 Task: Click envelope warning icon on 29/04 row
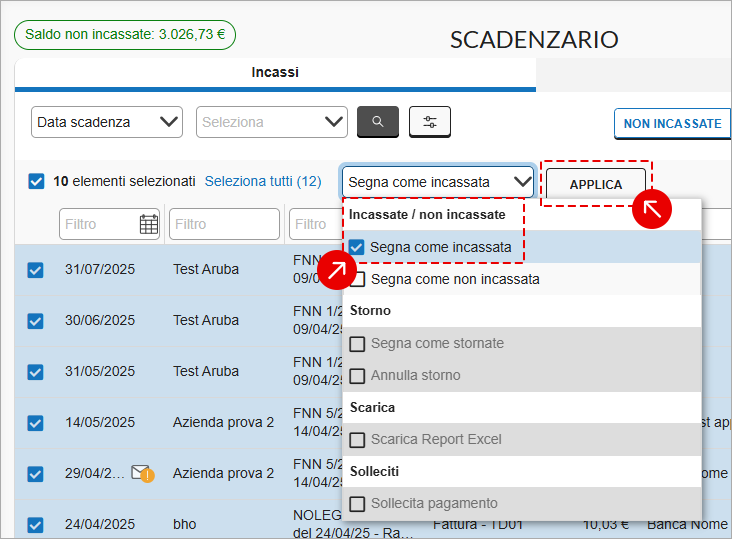click(x=142, y=474)
